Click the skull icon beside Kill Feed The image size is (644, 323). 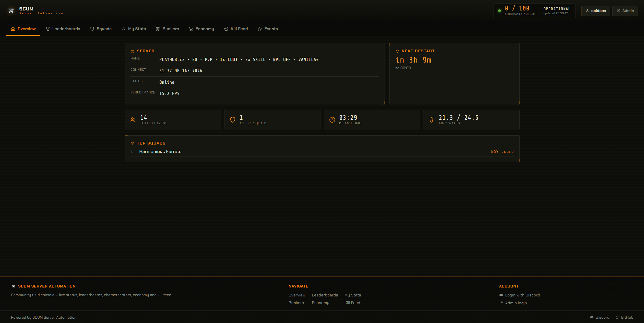226,29
